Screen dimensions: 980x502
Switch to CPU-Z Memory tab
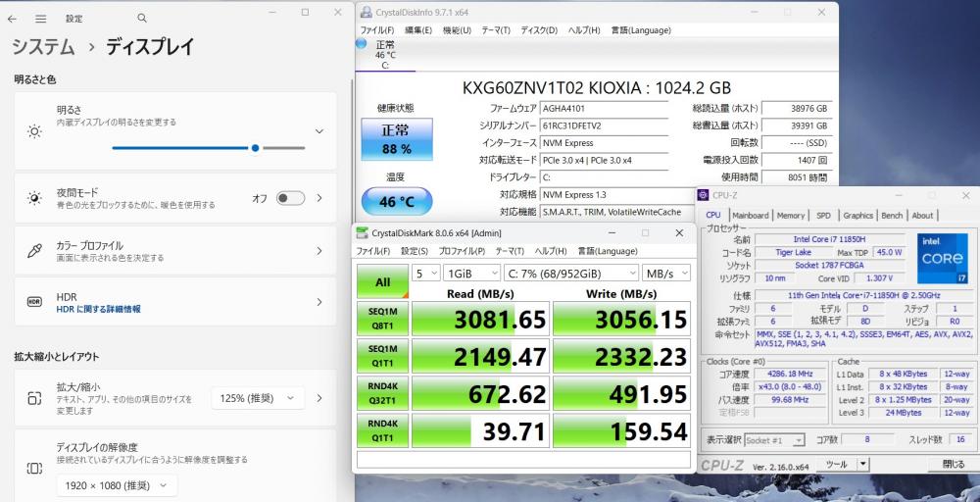pyautogui.click(x=791, y=215)
